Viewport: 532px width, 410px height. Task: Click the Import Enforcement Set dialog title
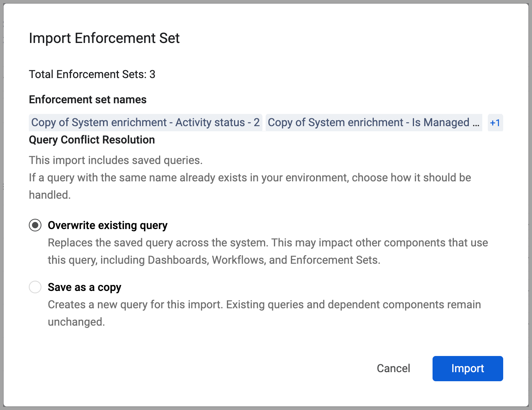click(x=104, y=38)
